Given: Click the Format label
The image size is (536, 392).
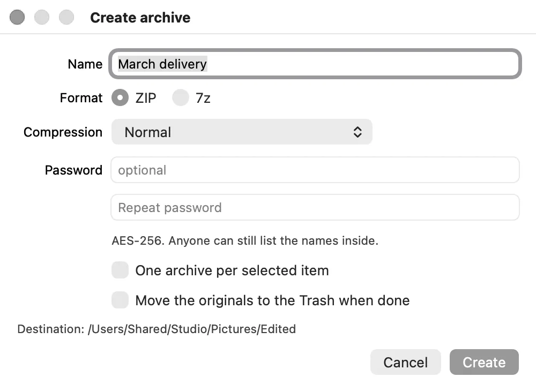Looking at the screenshot, I should 81,97.
